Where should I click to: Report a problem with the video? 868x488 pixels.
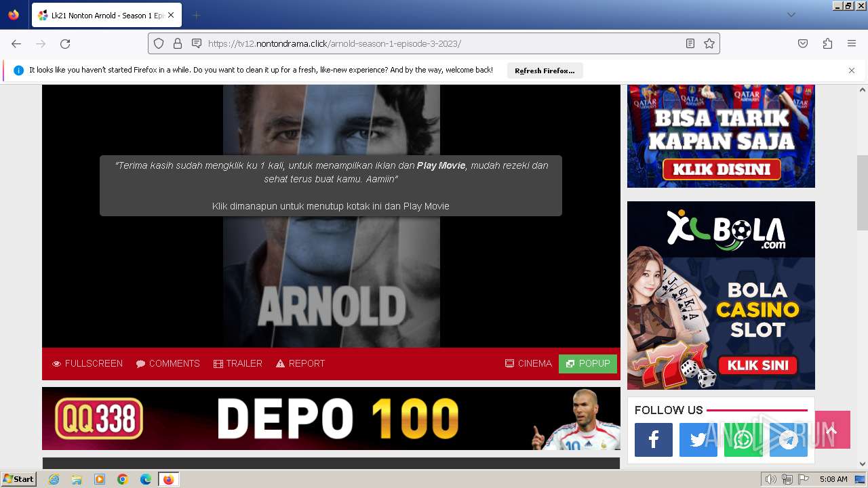tap(300, 364)
